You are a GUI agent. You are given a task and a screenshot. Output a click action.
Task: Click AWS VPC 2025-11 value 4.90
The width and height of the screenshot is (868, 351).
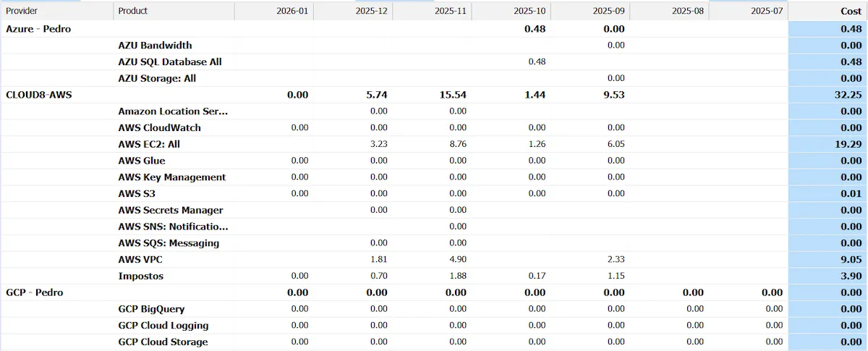coord(458,260)
